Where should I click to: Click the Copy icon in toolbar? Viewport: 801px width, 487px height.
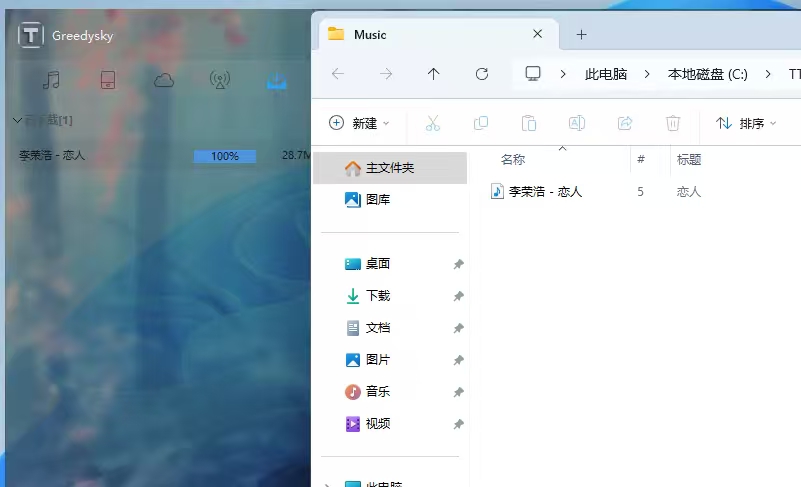click(x=481, y=123)
